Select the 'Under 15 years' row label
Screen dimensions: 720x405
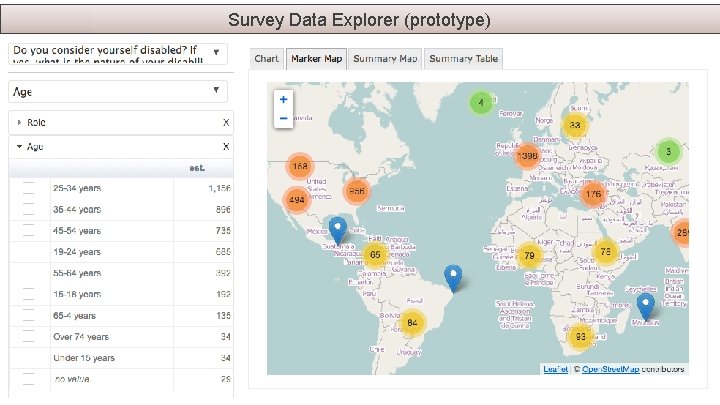(x=84, y=358)
